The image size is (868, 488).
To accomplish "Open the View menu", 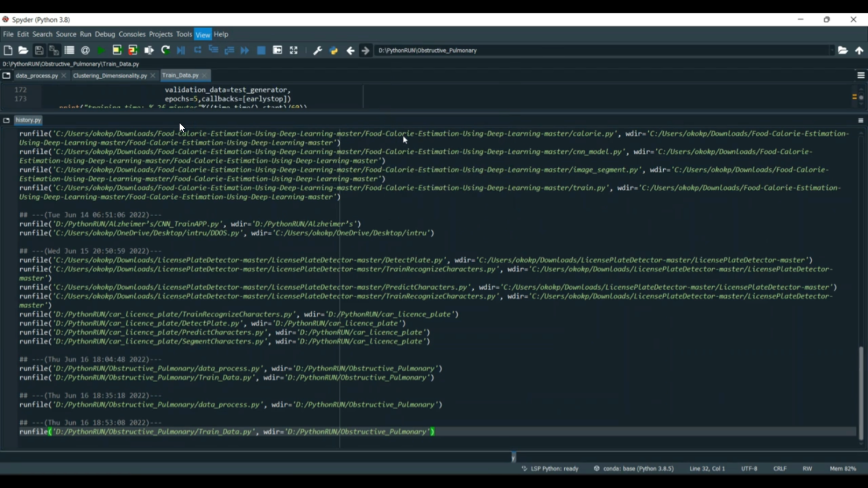I will [203, 35].
